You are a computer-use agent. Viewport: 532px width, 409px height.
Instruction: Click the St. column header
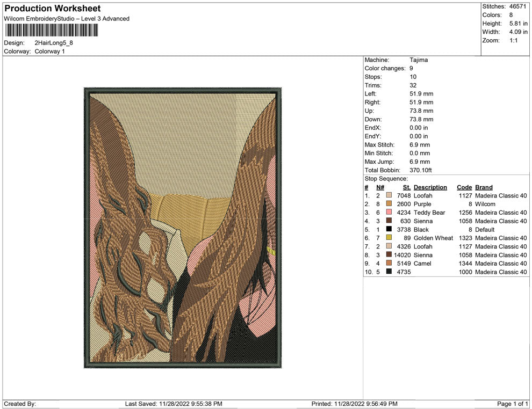tap(407, 187)
